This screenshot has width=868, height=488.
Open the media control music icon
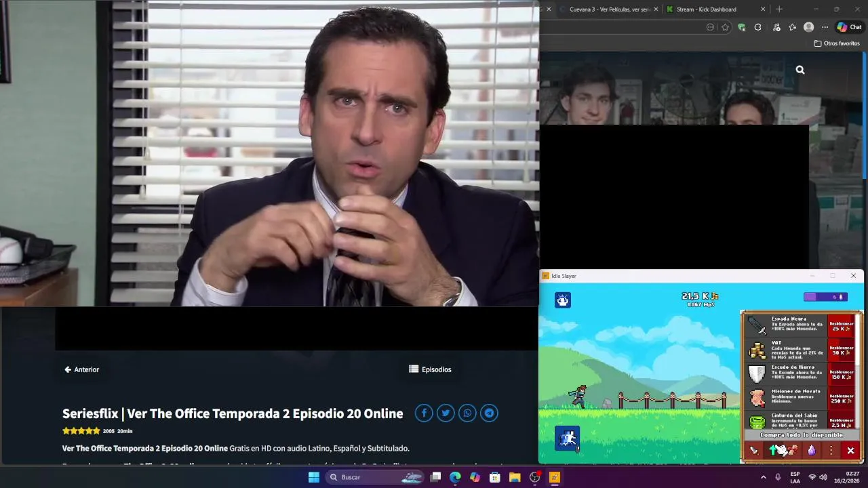point(776,27)
